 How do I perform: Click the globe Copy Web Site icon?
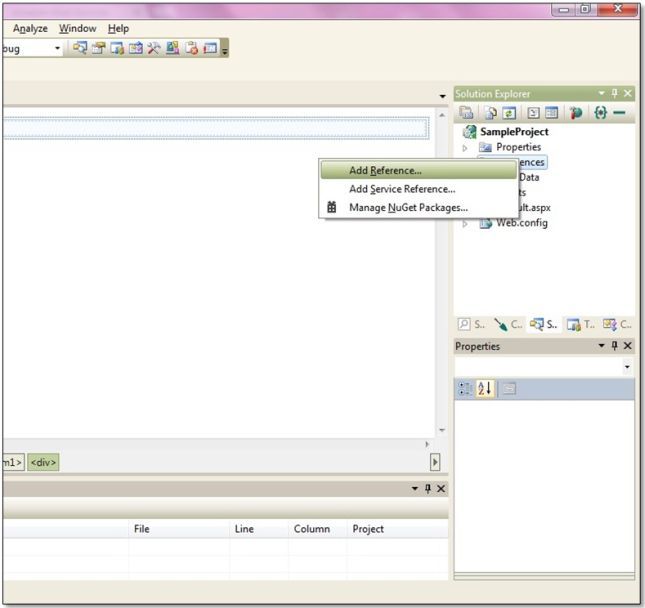[576, 112]
